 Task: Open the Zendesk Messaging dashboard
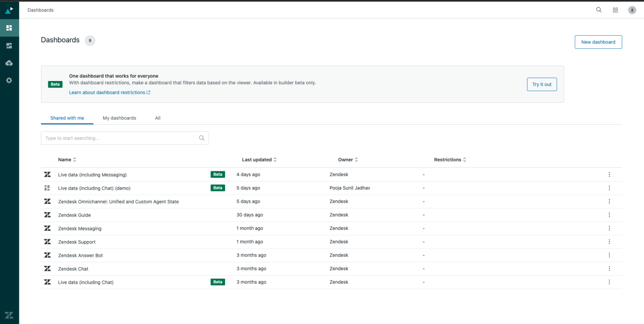click(x=80, y=229)
